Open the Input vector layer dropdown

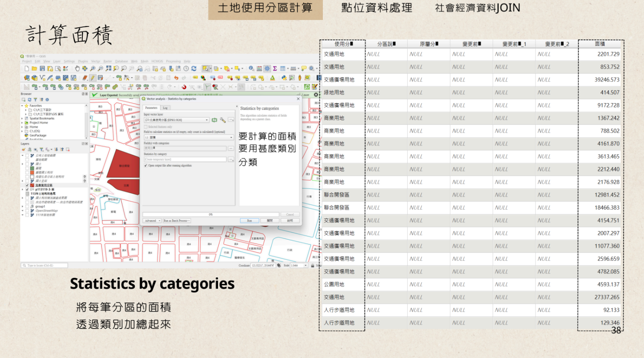tap(176, 120)
